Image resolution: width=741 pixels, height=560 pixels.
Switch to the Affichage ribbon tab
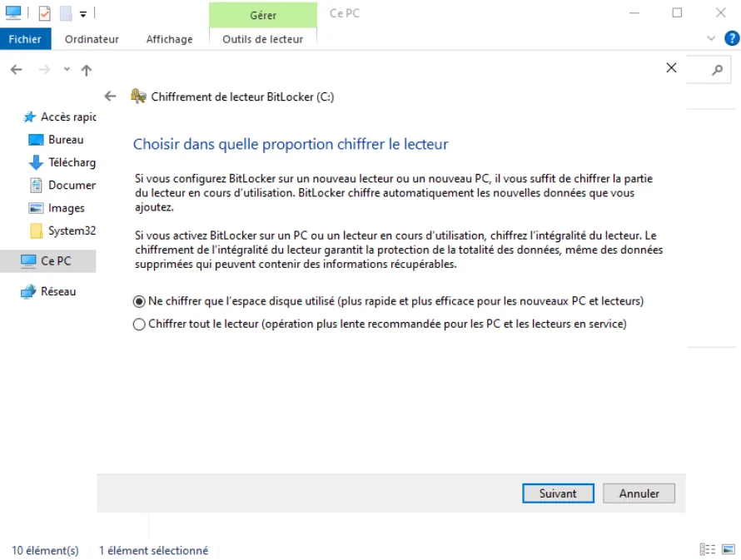[169, 39]
